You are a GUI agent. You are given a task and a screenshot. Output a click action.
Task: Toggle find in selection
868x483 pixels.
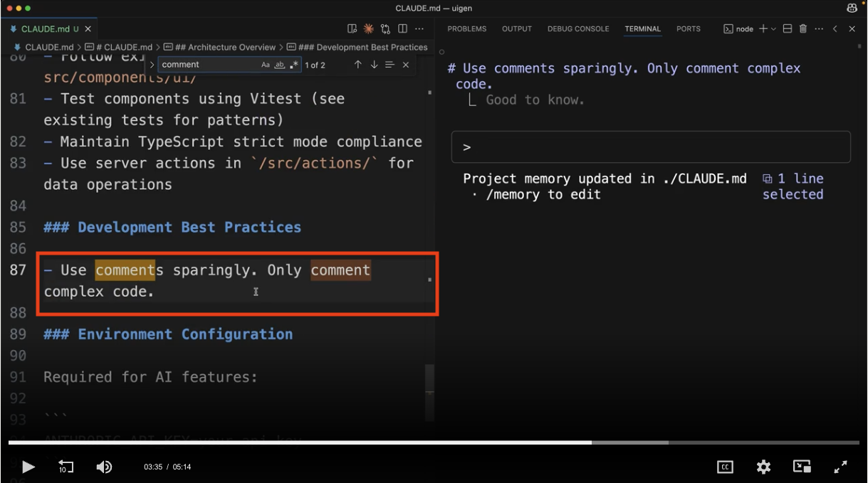[x=389, y=65]
